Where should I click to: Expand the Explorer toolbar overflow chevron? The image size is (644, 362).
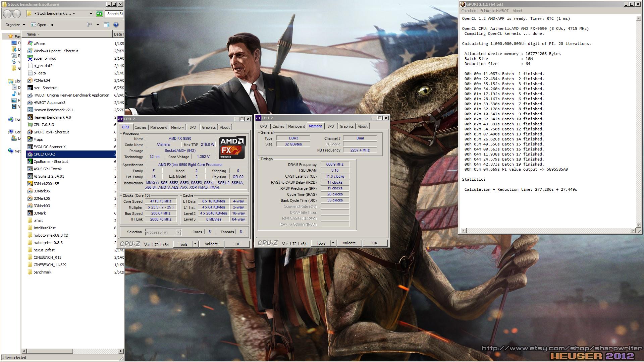click(x=52, y=25)
